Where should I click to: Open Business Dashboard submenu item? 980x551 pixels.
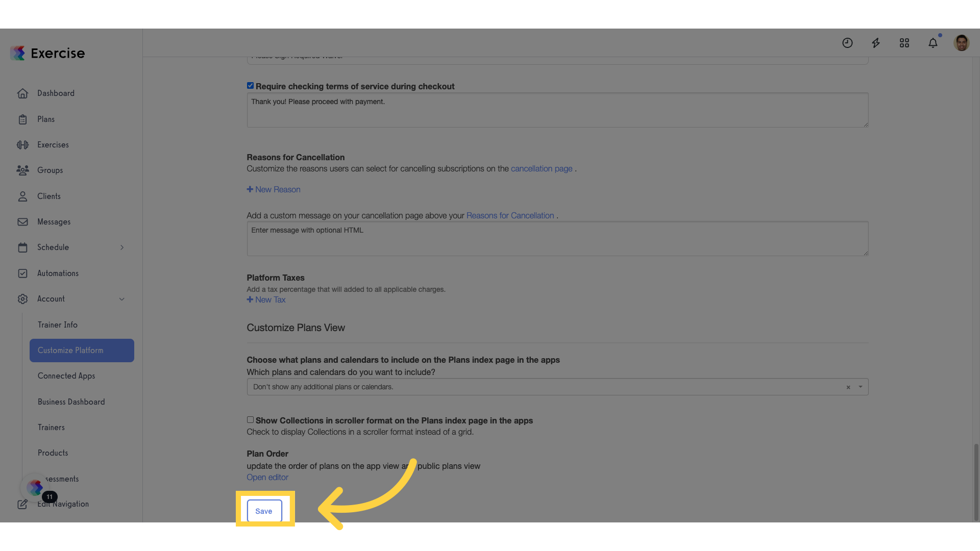(71, 402)
